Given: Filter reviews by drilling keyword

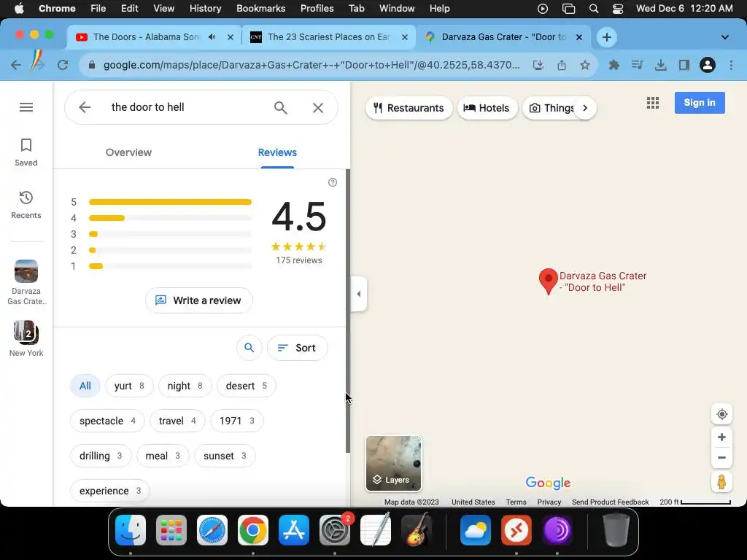Looking at the screenshot, I should tap(101, 456).
